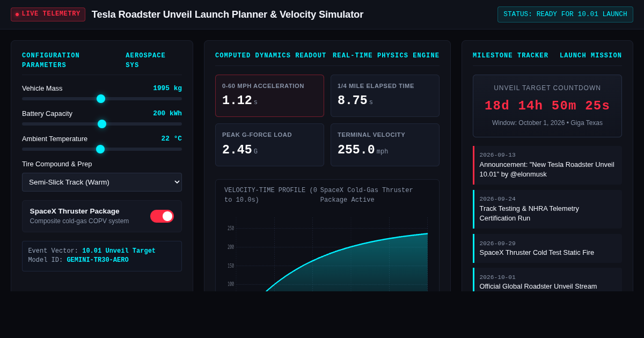
Task: Click the LIVE TELEMETRY badge
Action: (x=48, y=14)
